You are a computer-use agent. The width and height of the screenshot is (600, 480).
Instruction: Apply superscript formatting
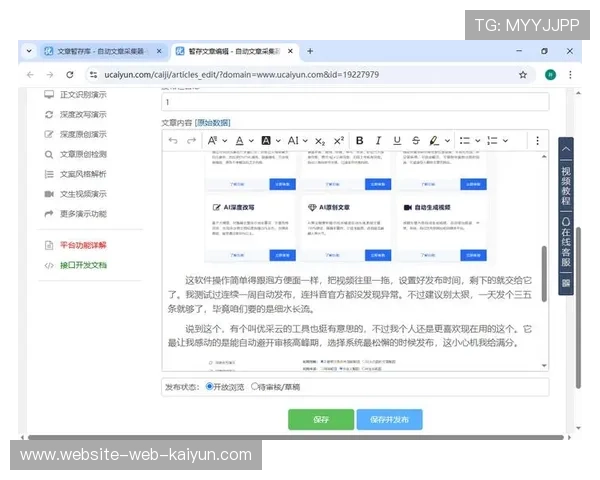click(339, 141)
